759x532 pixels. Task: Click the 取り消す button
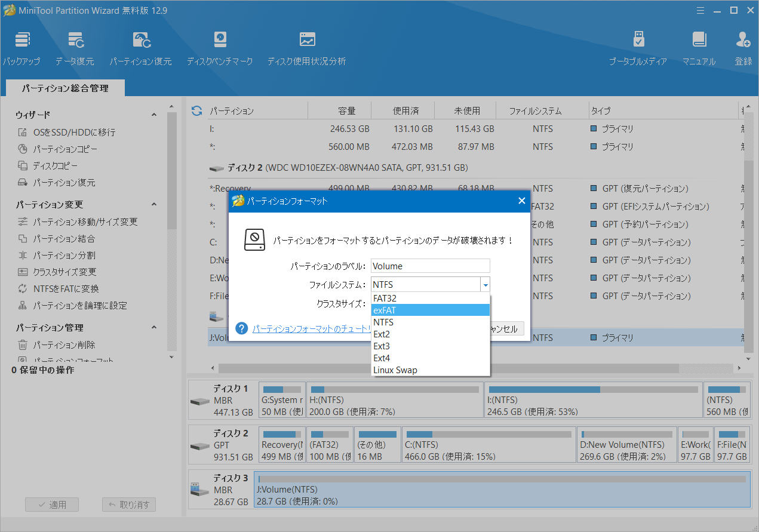click(x=129, y=505)
